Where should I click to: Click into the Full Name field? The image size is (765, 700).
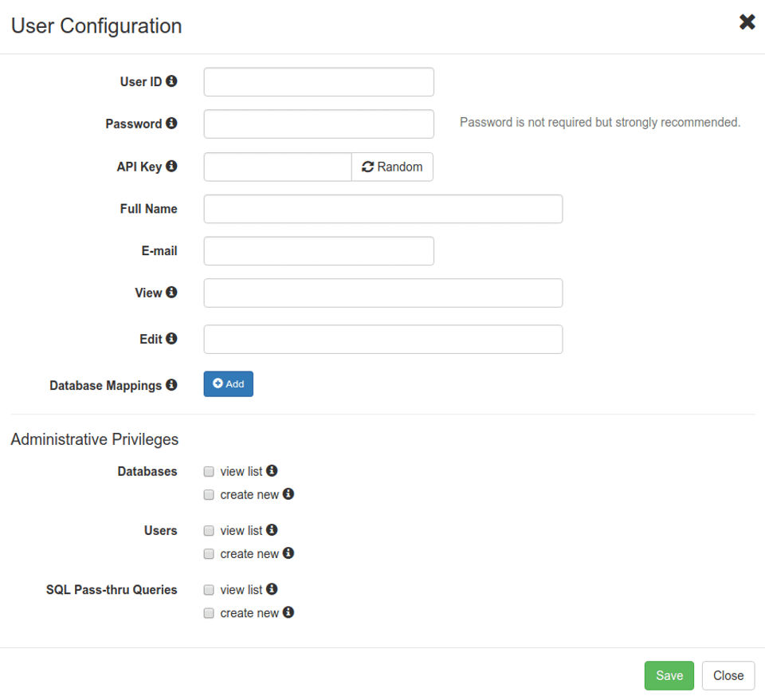tap(382, 209)
